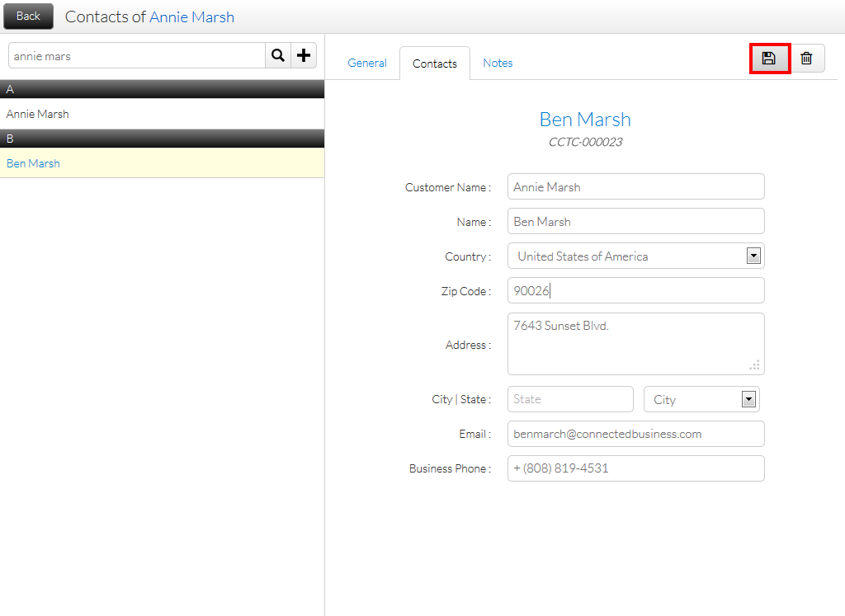
Task: Focus the Customer Name field
Action: pyautogui.click(x=635, y=186)
